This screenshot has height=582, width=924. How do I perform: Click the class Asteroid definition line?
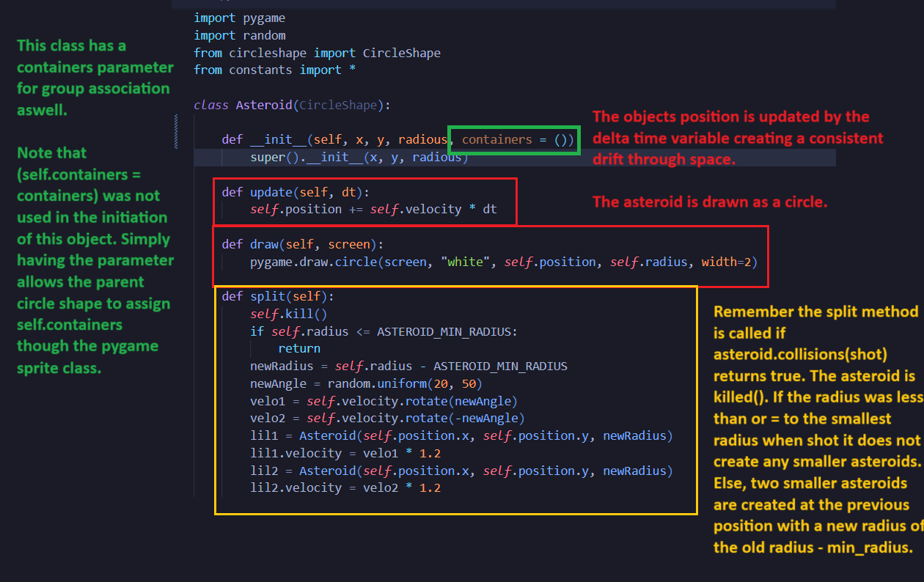point(292,105)
